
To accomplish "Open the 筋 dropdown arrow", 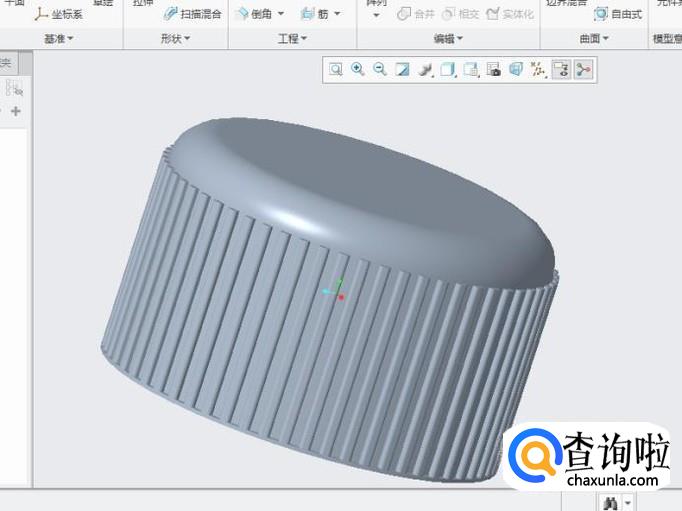I will (338, 14).
